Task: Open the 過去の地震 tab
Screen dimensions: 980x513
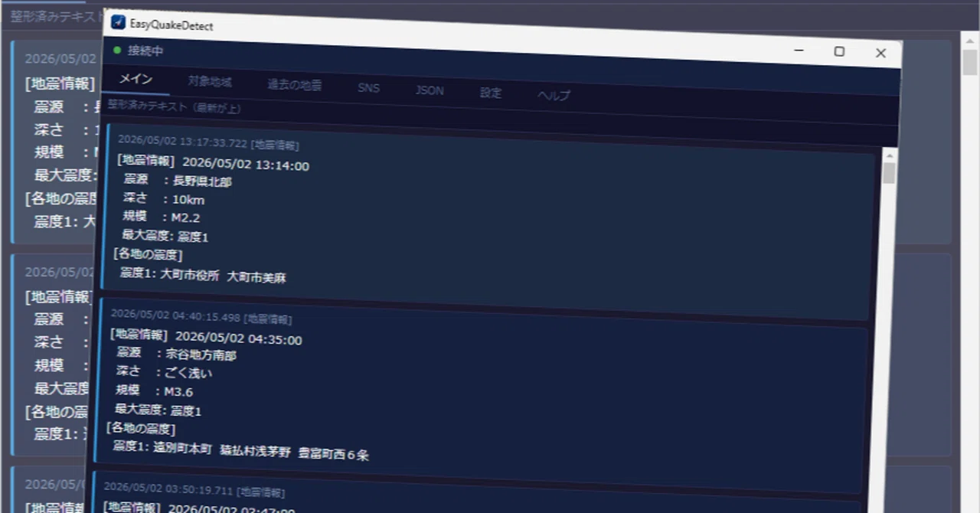Action: pos(295,85)
